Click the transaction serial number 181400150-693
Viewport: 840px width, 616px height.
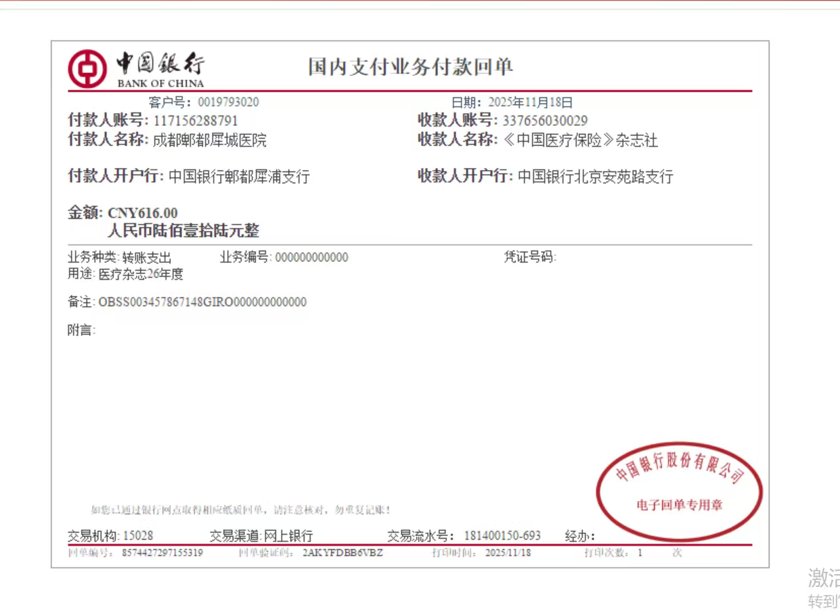click(x=502, y=536)
